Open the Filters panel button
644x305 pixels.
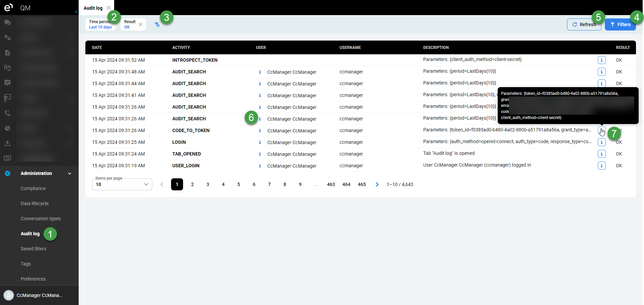coord(620,24)
